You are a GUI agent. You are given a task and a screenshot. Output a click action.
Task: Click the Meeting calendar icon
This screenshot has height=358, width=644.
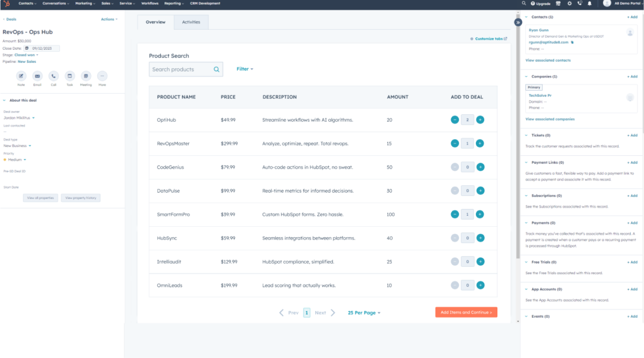pos(86,76)
